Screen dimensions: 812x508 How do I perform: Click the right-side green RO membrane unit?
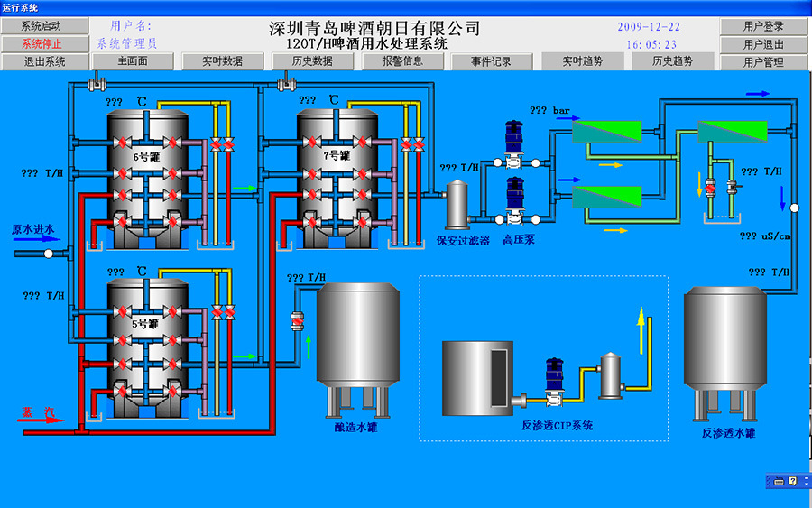[x=733, y=132]
